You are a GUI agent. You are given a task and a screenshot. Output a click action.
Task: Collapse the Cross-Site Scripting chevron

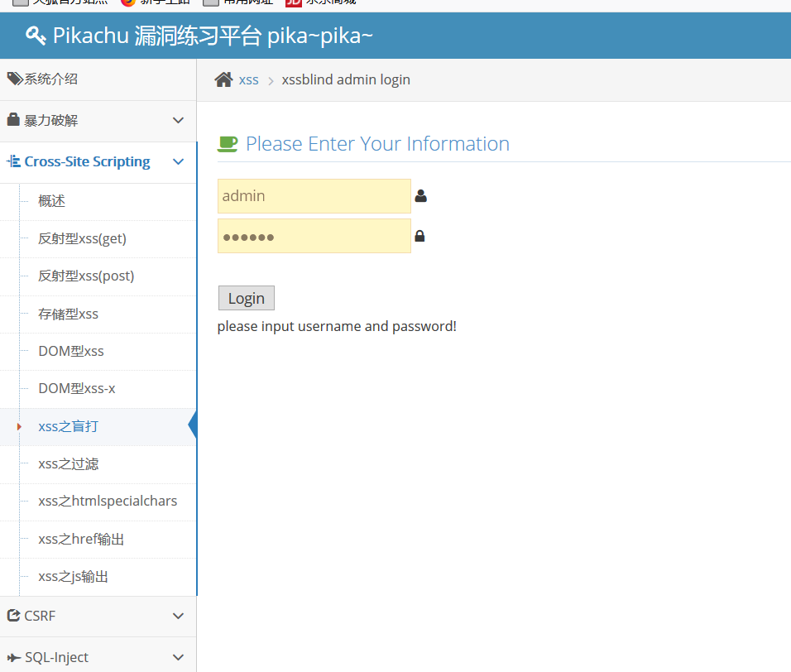click(x=178, y=161)
